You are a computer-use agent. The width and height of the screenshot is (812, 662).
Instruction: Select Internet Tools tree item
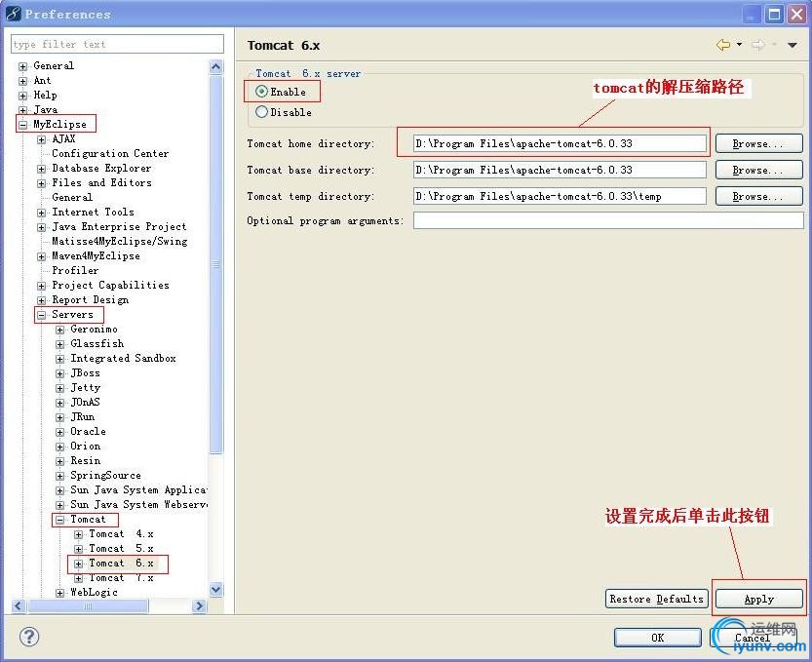[x=94, y=212]
